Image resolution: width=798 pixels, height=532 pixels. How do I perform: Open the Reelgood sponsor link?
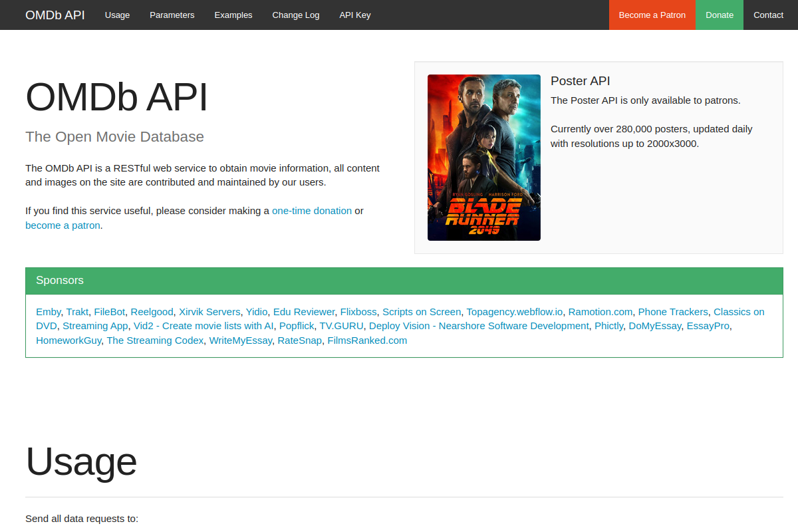point(152,312)
